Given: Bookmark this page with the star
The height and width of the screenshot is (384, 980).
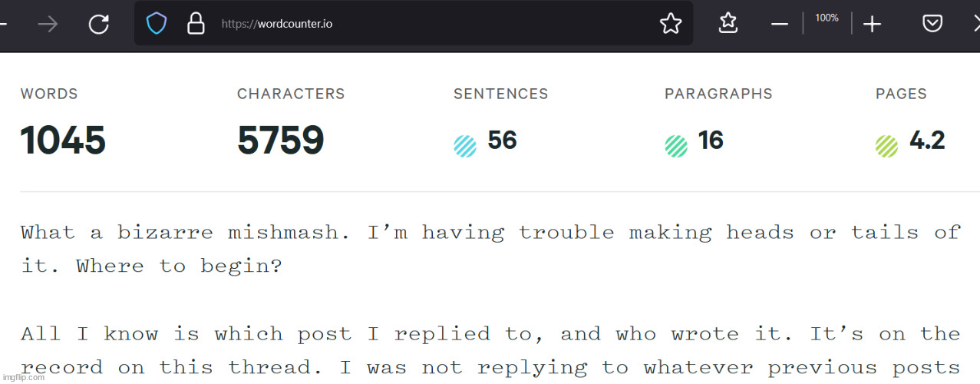Looking at the screenshot, I should (x=670, y=24).
